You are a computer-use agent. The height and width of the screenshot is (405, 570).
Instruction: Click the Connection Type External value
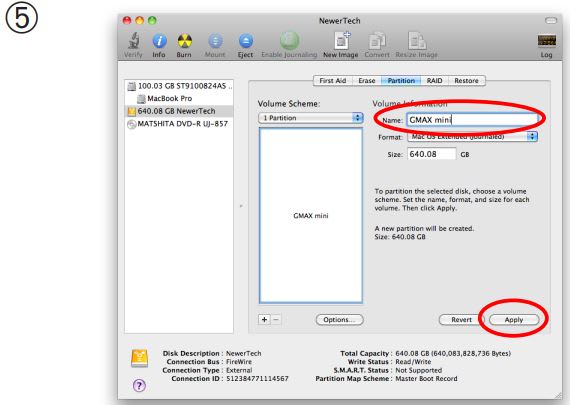[239, 370]
